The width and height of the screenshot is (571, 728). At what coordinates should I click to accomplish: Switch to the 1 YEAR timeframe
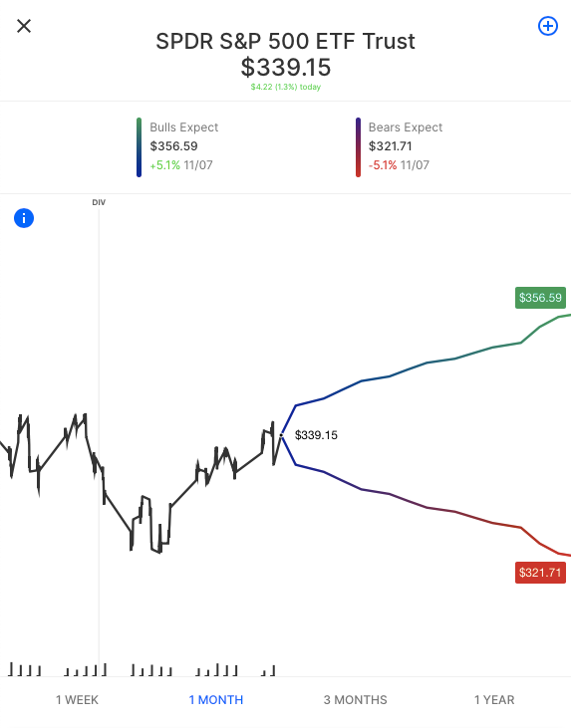pos(494,700)
